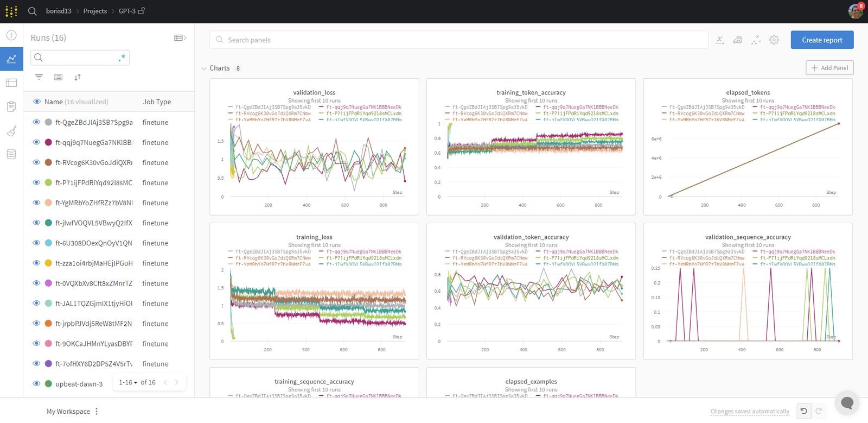This screenshot has width=868, height=423.
Task: Open the My Workspace options menu
Action: pos(97,411)
